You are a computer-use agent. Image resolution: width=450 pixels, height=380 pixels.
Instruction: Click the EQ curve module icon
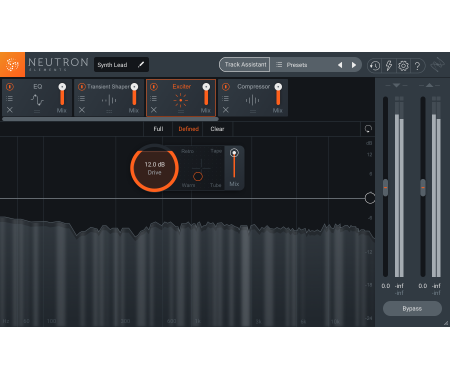pos(37,100)
